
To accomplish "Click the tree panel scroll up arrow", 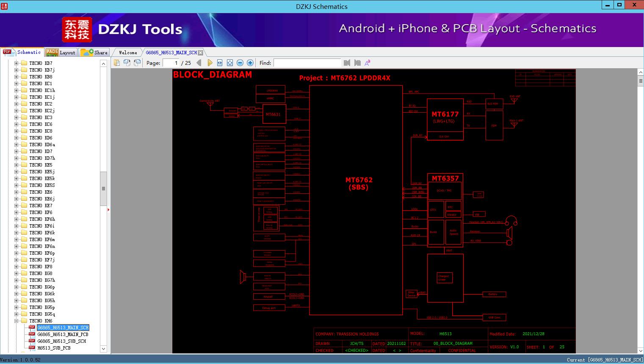I will tap(103, 64).
